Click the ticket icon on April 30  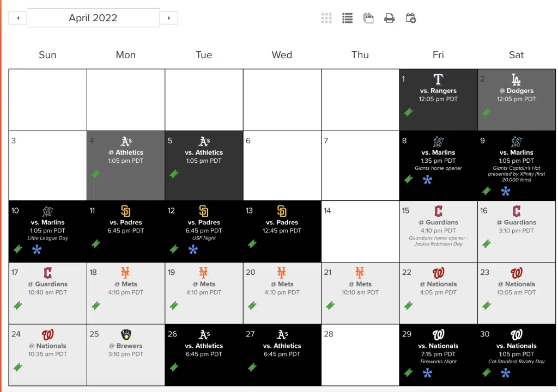487,372
